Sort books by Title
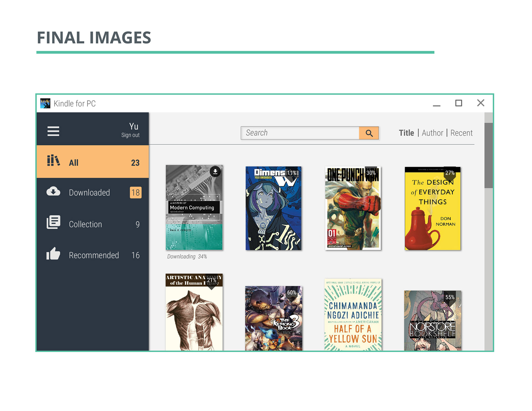 point(406,133)
